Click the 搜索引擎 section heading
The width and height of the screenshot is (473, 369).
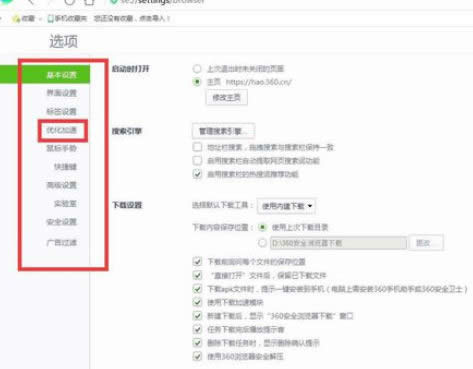pos(127,131)
